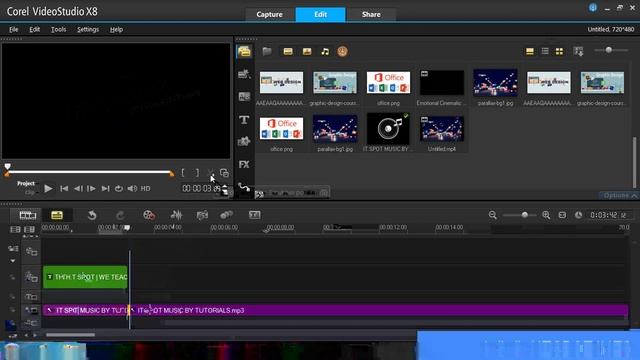
Task: Open the Help menu
Action: coord(116,29)
